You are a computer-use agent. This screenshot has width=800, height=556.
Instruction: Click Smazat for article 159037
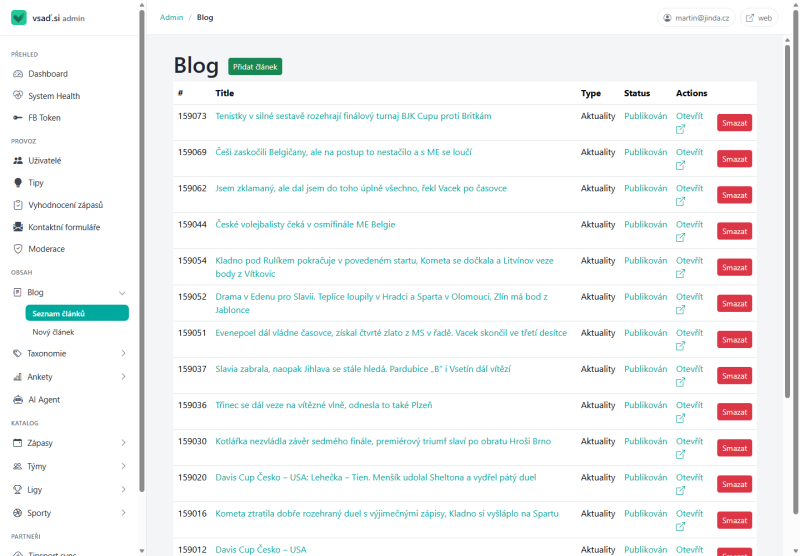click(x=734, y=376)
